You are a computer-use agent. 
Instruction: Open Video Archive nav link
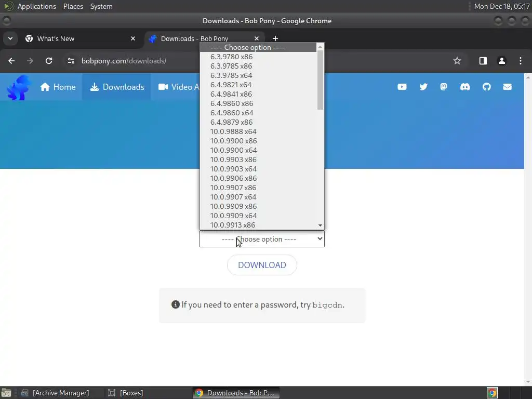[179, 87]
